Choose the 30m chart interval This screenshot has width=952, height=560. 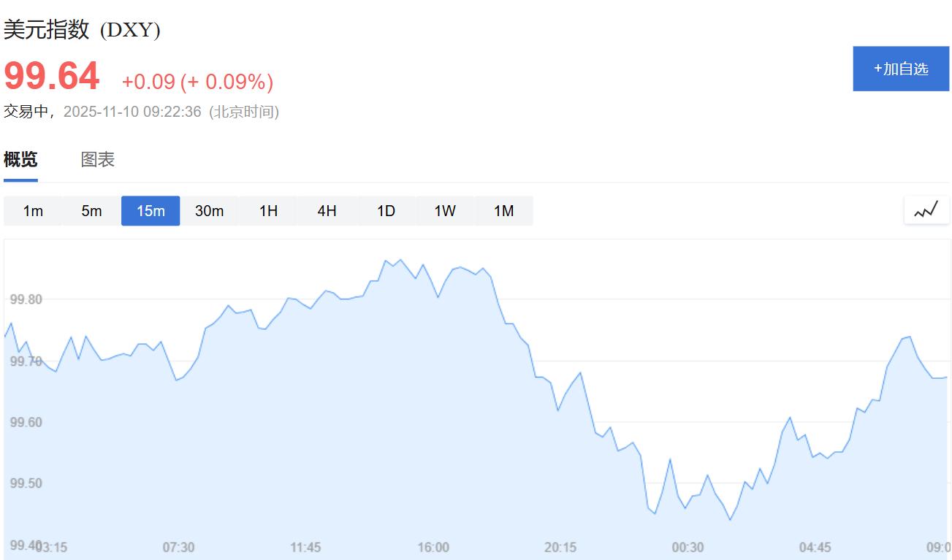click(209, 211)
